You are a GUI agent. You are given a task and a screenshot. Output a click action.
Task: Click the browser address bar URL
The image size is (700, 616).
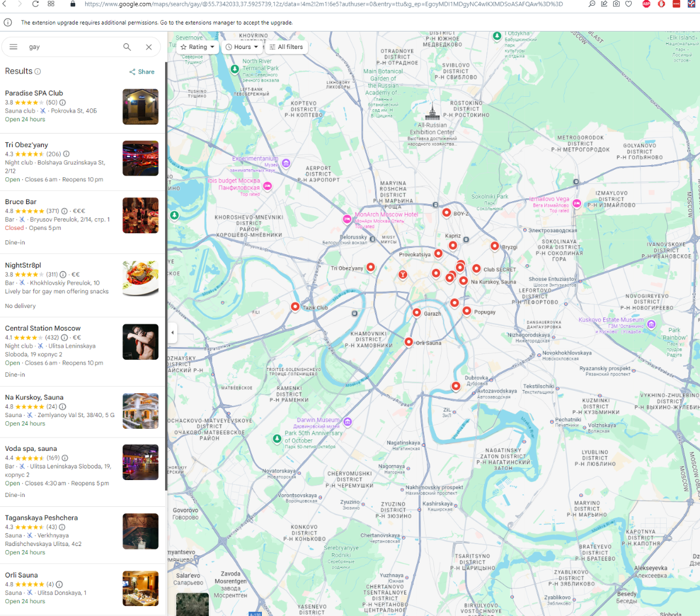[x=324, y=4]
